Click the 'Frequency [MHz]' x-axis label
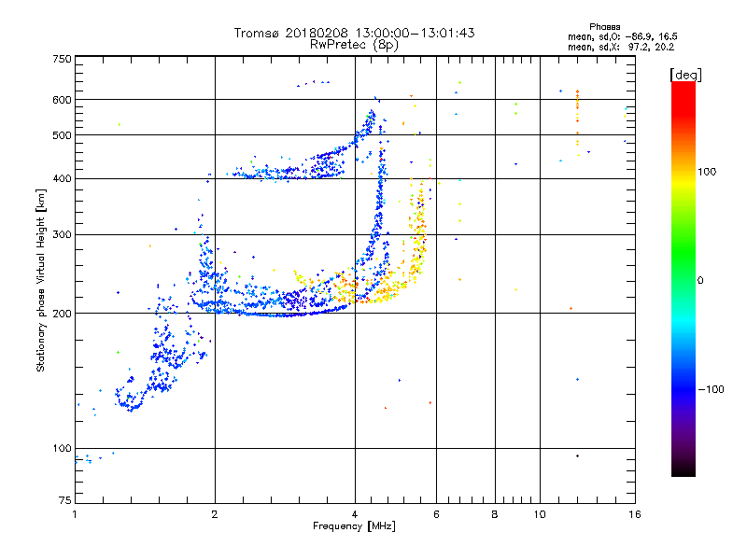Screen dimensions: 747x560 coord(354,526)
